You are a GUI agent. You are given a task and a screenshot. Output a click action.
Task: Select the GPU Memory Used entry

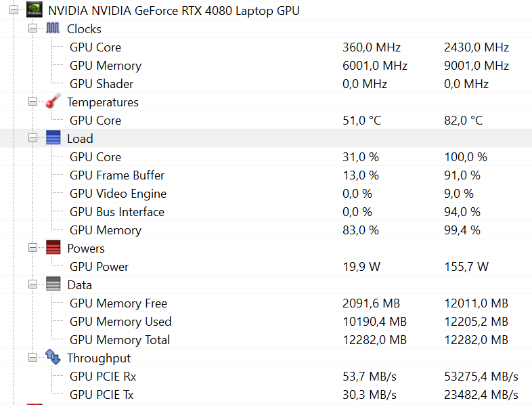pos(266,322)
